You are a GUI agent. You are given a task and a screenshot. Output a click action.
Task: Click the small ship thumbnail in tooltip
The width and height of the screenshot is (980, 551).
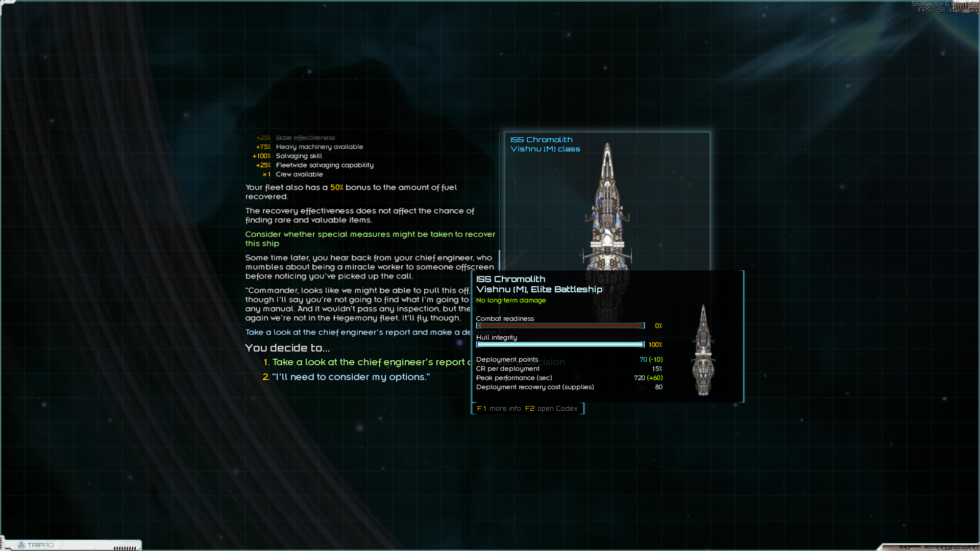coord(703,350)
